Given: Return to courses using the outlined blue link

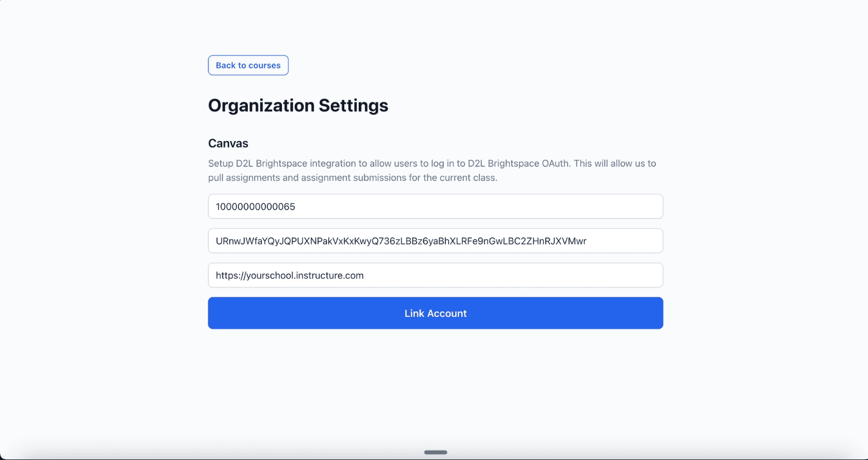Looking at the screenshot, I should click(247, 65).
